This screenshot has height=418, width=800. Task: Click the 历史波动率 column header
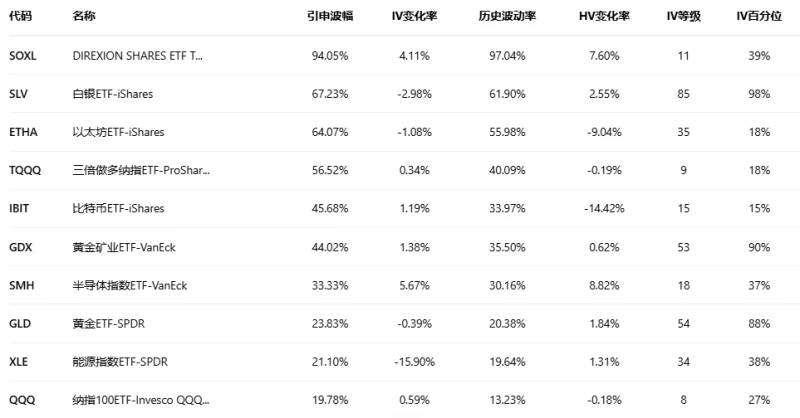pyautogui.click(x=503, y=18)
